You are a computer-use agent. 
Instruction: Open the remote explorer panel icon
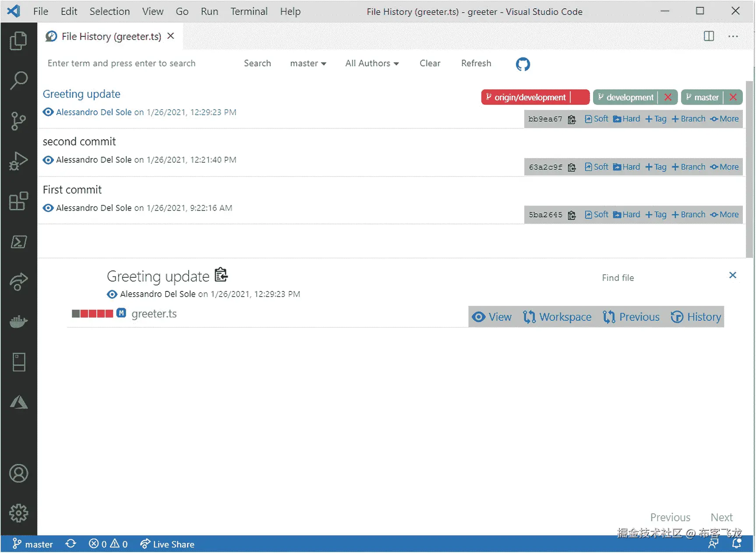pos(18,362)
